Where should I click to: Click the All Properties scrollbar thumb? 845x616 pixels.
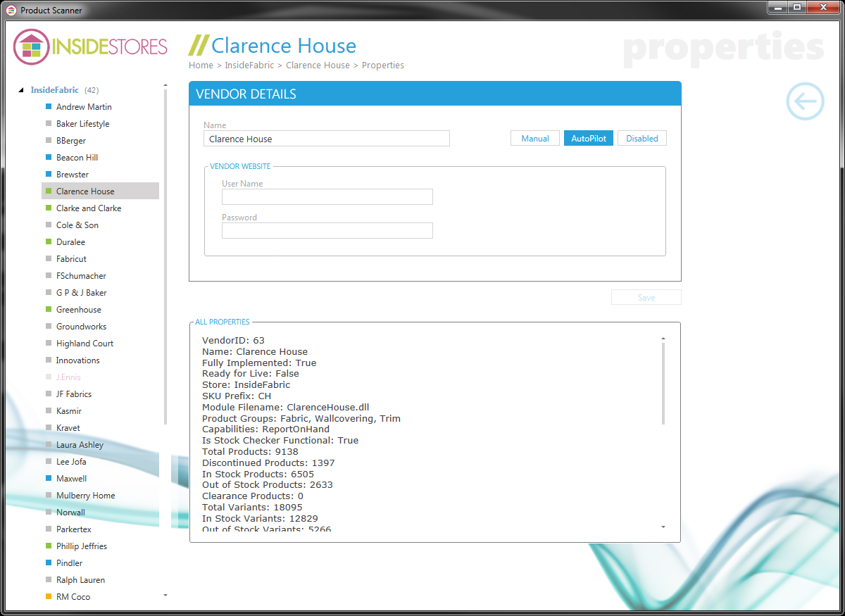click(x=663, y=384)
